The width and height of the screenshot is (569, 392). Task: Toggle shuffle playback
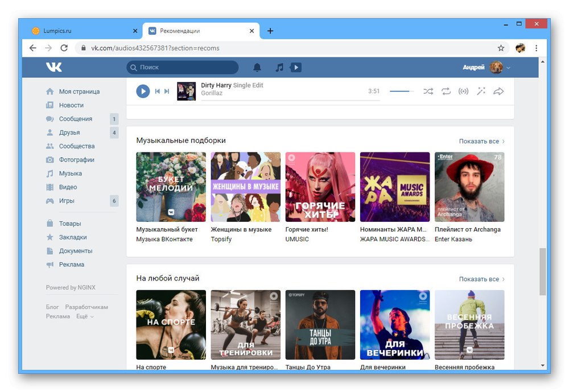(x=428, y=91)
